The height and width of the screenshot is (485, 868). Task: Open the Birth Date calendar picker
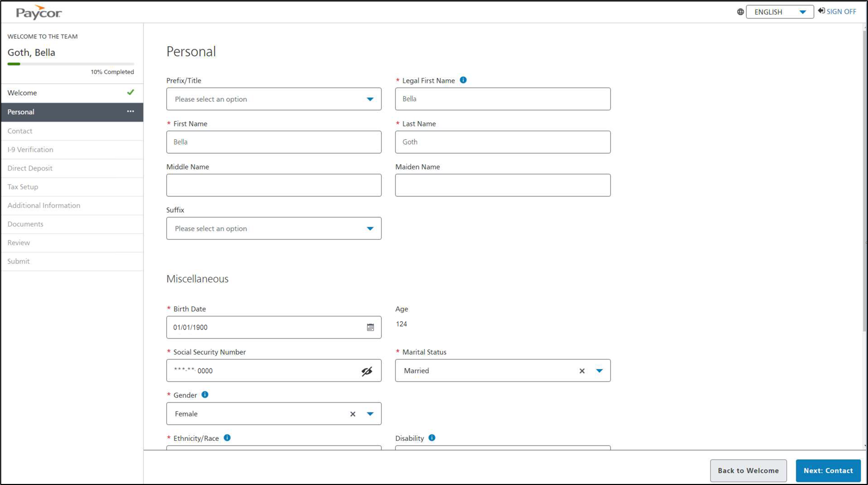[x=370, y=328]
